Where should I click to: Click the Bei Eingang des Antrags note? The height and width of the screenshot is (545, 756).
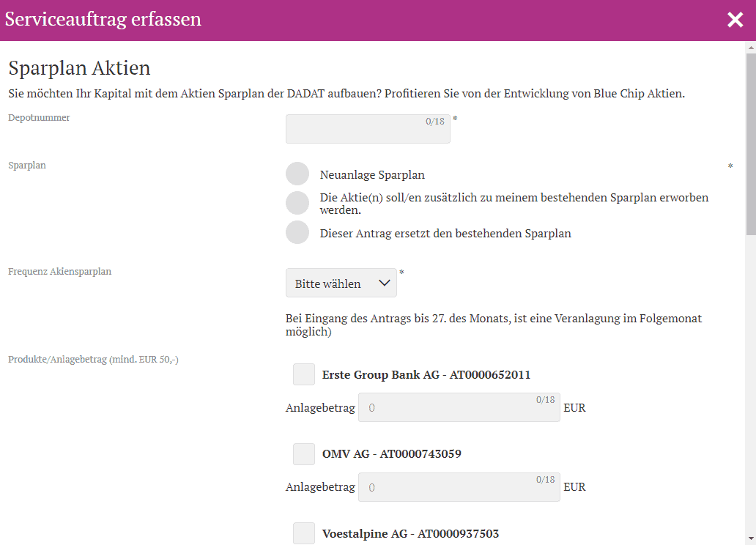[x=493, y=325]
